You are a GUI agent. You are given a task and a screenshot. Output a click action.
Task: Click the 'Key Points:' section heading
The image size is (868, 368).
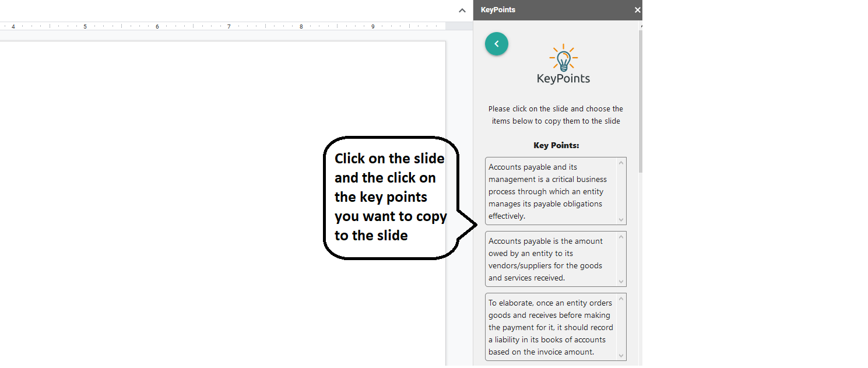[556, 145]
